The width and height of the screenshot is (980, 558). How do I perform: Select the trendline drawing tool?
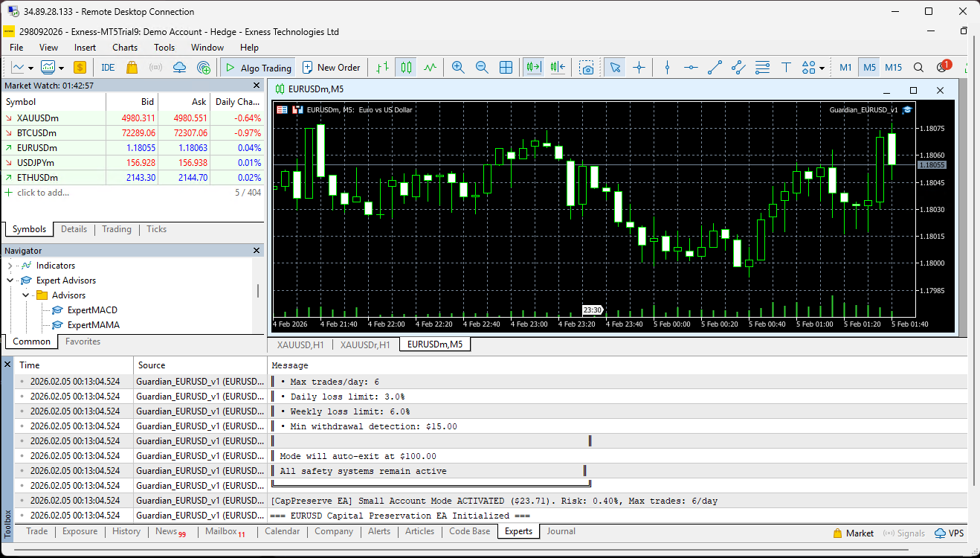tap(715, 67)
